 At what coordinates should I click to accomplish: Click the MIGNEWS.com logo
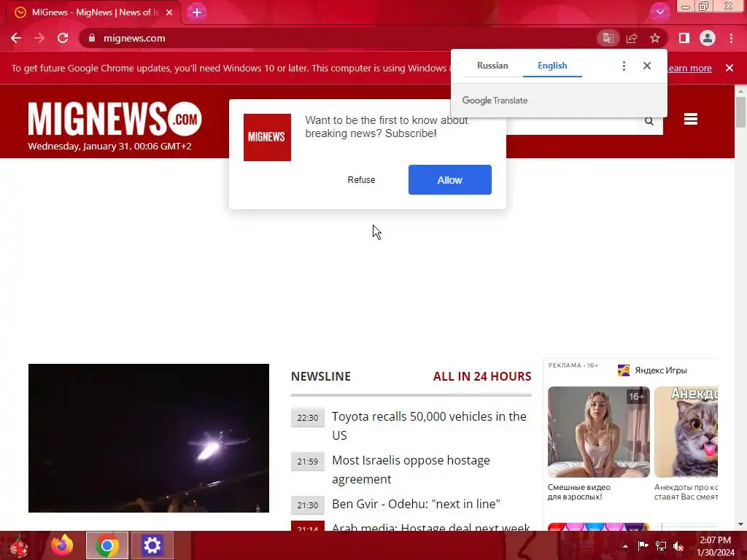click(115, 118)
